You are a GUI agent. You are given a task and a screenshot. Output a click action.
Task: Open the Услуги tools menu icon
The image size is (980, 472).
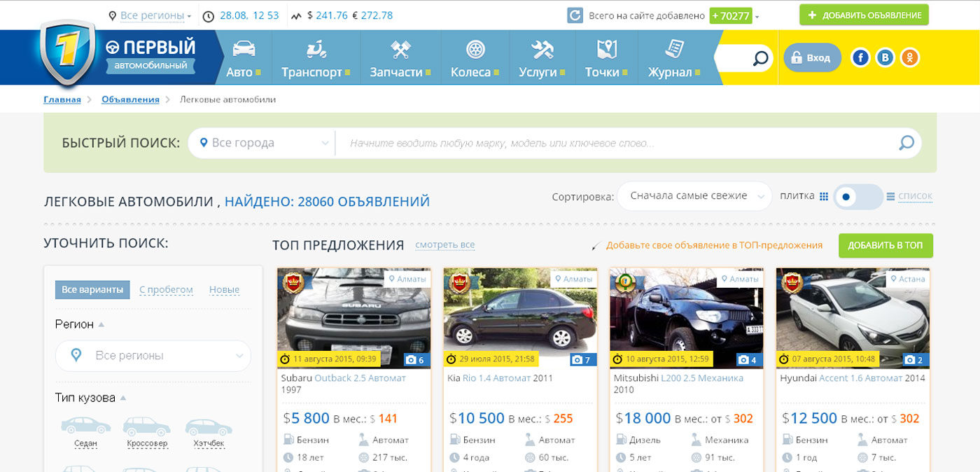(542, 50)
